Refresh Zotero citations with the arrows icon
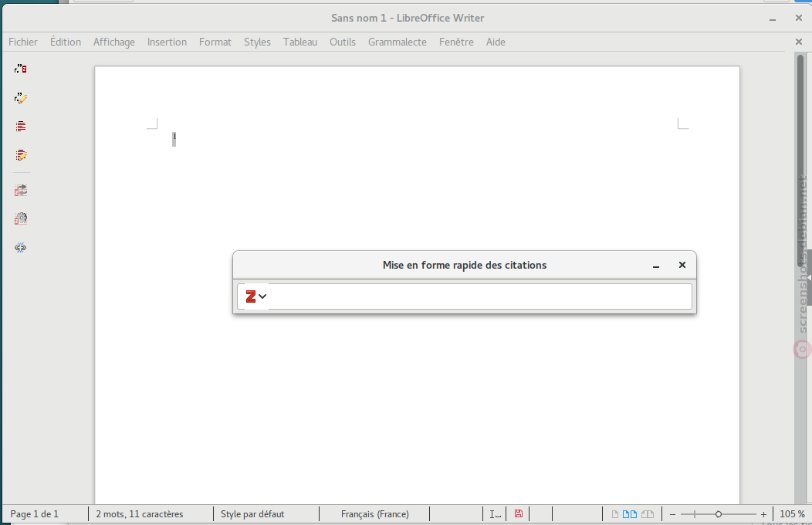 [21, 191]
